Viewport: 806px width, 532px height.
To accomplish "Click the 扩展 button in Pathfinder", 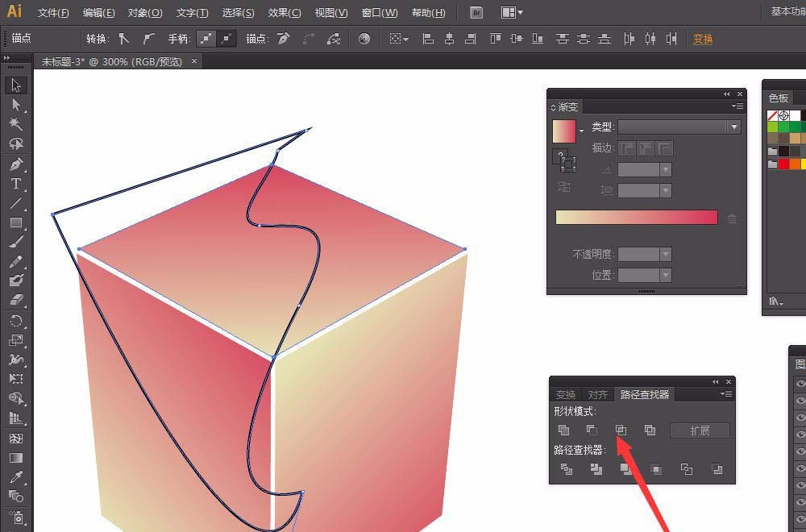I will pyautogui.click(x=700, y=430).
